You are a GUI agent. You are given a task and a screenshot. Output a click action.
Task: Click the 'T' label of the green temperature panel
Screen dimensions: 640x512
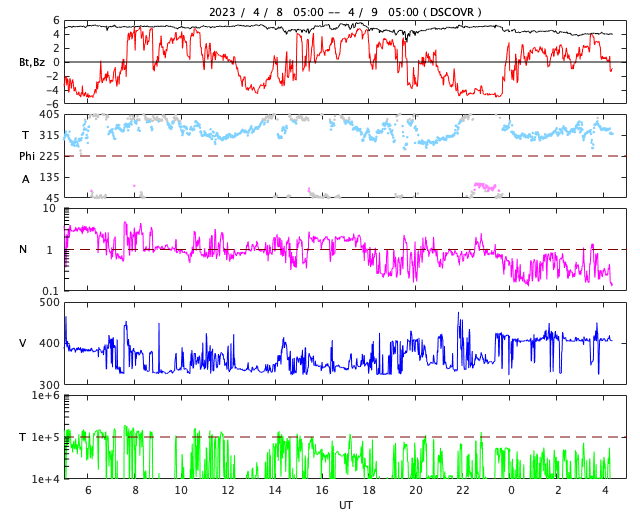tap(23, 437)
